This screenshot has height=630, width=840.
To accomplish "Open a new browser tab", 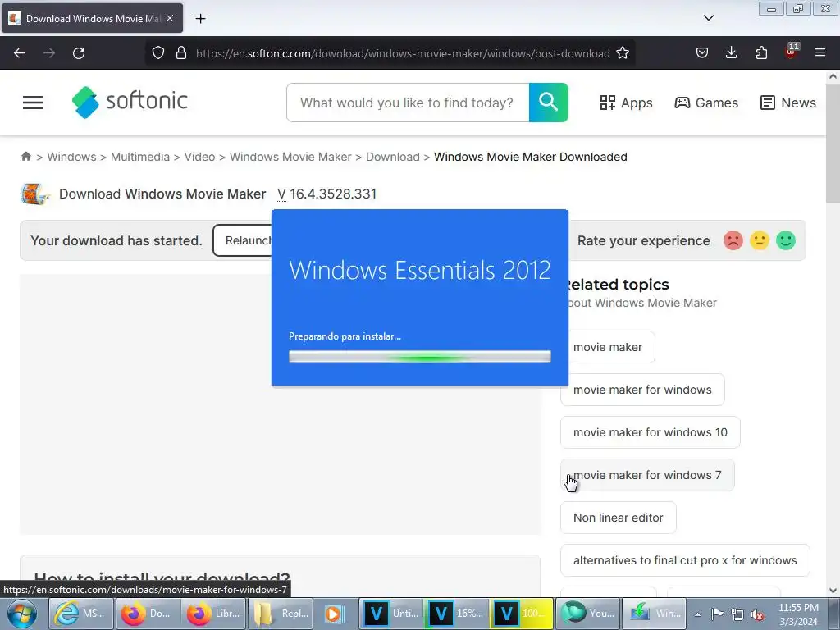I will point(200,19).
